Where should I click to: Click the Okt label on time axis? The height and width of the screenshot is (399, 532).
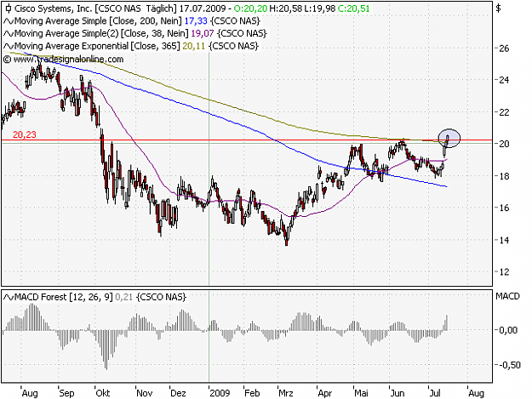coord(103,393)
